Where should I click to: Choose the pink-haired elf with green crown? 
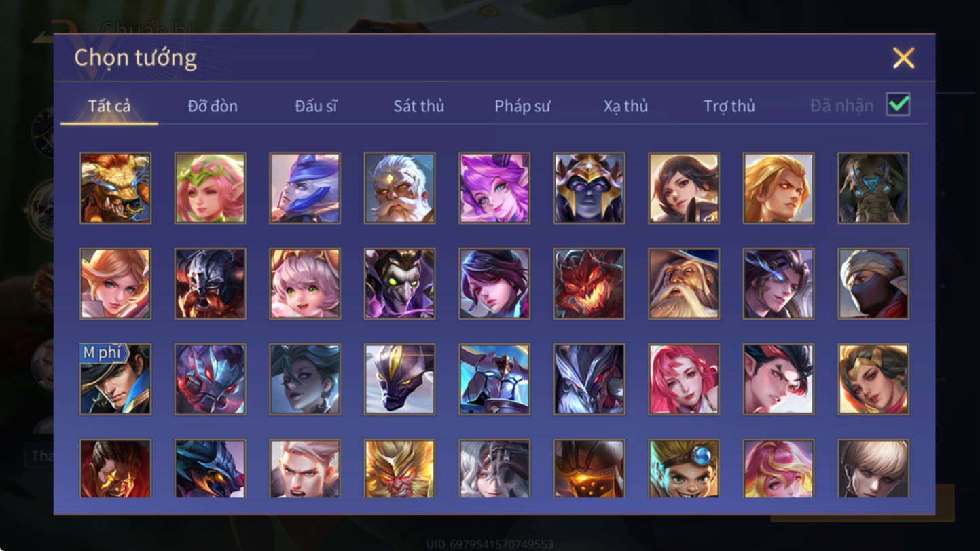coord(210,188)
